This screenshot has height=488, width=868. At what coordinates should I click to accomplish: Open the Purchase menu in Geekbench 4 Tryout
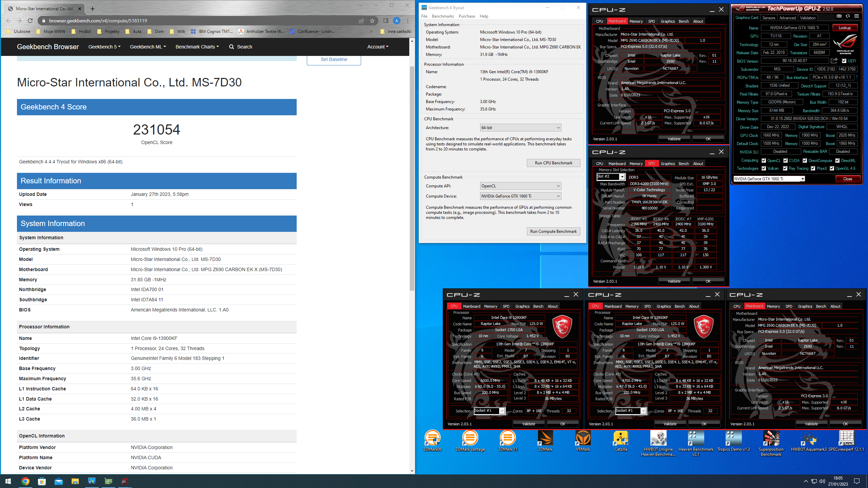click(x=467, y=16)
